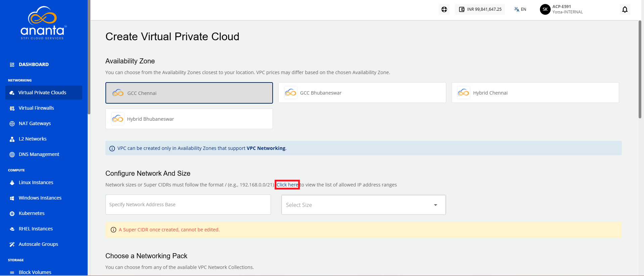The height and width of the screenshot is (276, 644).
Task: Click the 'Create Virtual Private Cloud' heading
Action: [x=172, y=37]
